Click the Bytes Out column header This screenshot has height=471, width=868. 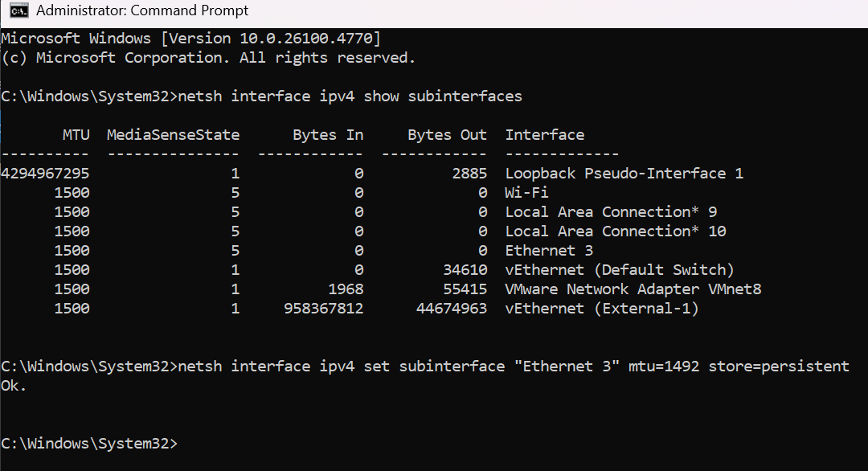[x=448, y=135]
